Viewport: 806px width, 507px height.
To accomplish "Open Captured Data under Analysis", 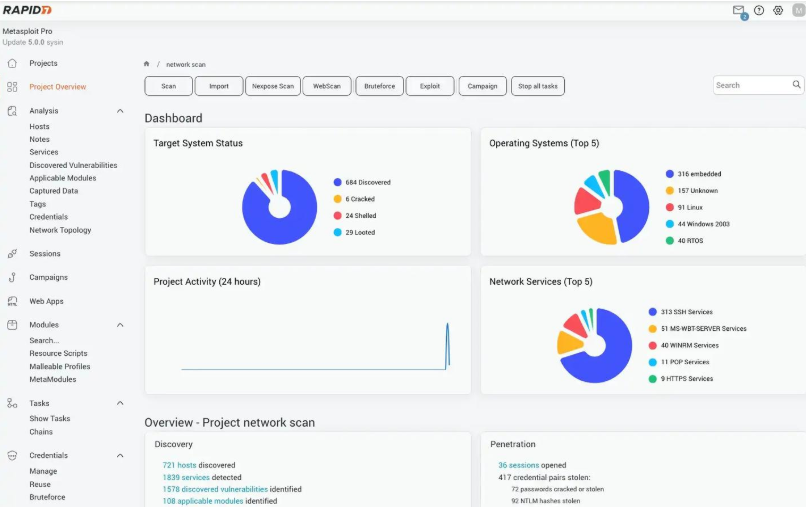I will (53, 191).
